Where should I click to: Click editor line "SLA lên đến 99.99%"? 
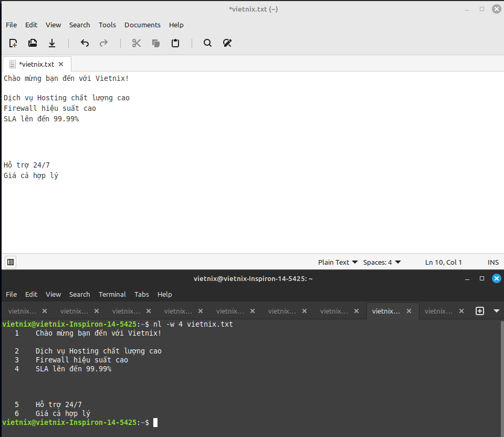click(x=41, y=119)
